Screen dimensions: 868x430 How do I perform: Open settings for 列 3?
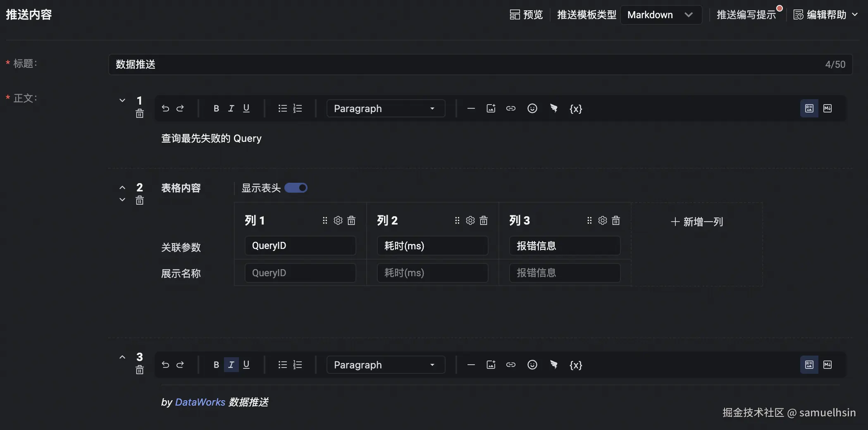[603, 220]
